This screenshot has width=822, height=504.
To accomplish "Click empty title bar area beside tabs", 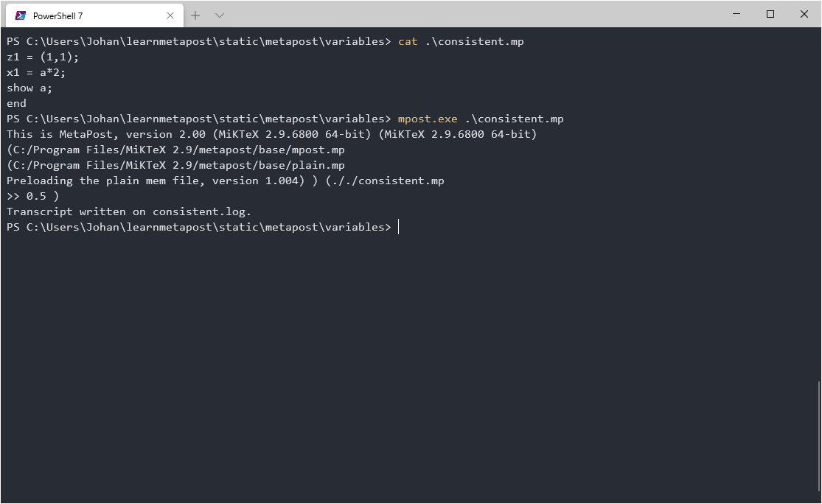I will pos(472,14).
